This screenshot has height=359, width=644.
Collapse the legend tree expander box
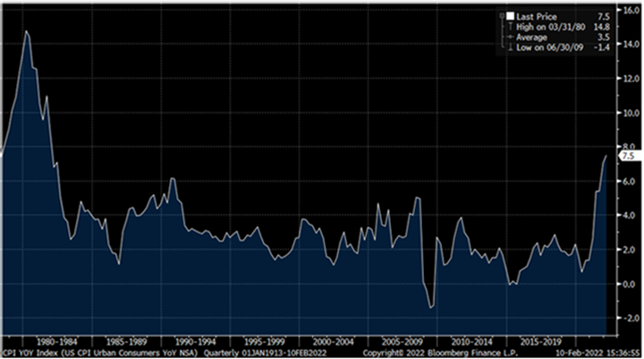(x=501, y=15)
